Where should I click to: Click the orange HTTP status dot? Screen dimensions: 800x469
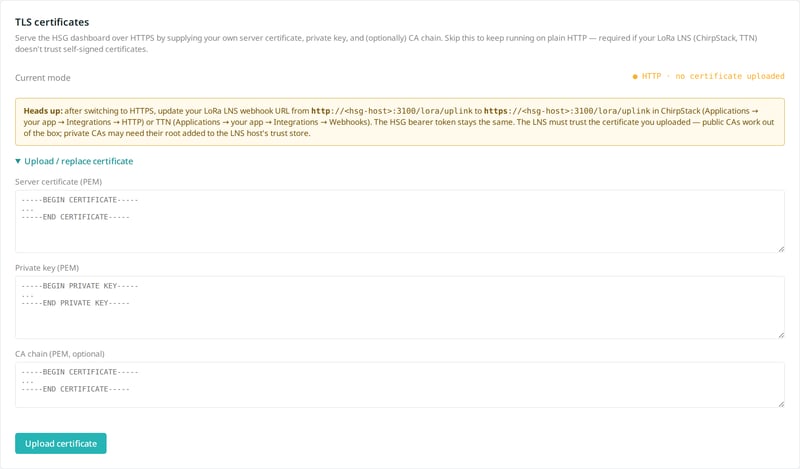pos(635,77)
